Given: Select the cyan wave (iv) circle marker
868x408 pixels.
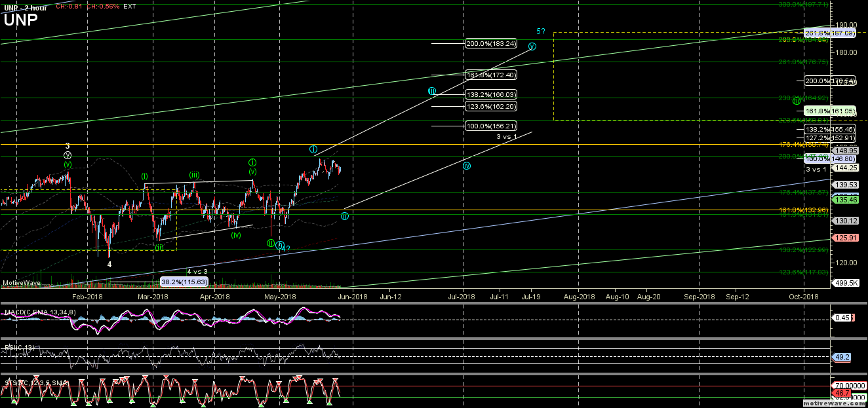Looking at the screenshot, I should pos(466,166).
